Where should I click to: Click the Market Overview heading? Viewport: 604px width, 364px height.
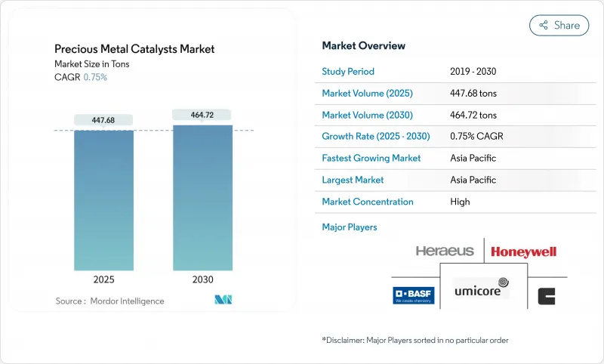[x=363, y=46]
